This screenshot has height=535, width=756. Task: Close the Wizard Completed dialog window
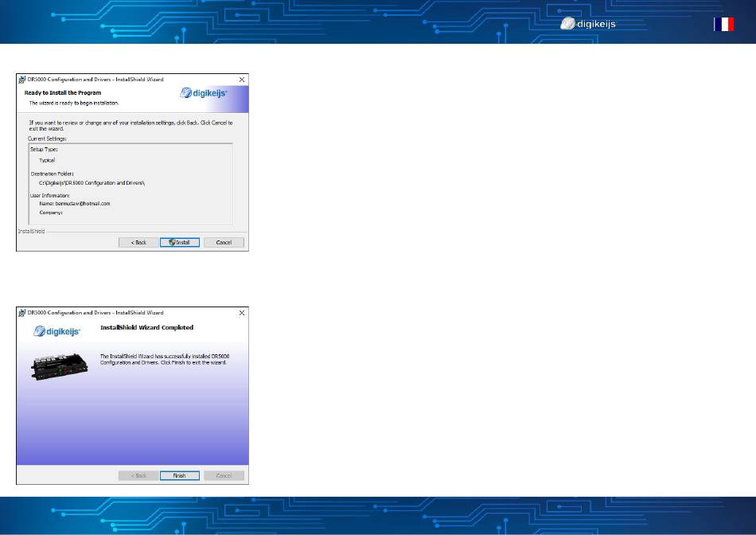pyautogui.click(x=241, y=313)
